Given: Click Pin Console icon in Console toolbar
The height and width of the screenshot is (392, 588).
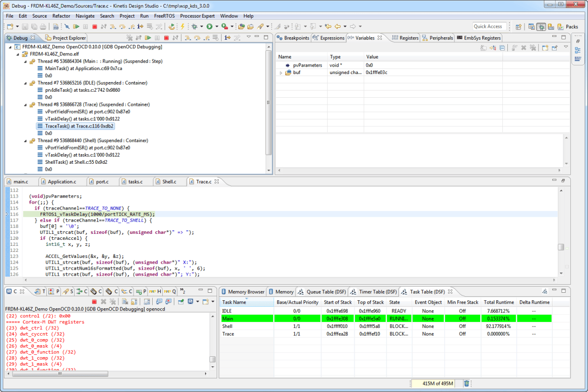Looking at the screenshot, I should click(181, 302).
